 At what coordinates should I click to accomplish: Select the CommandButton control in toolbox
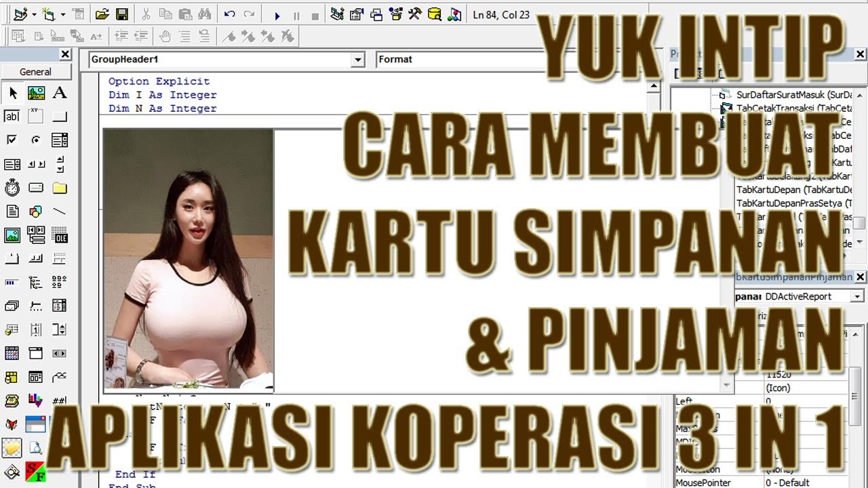[60, 117]
